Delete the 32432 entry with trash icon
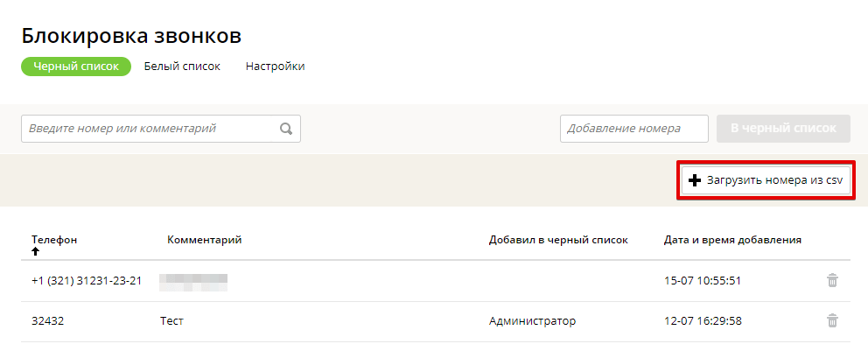This screenshot has height=344, width=868. pos(832,320)
